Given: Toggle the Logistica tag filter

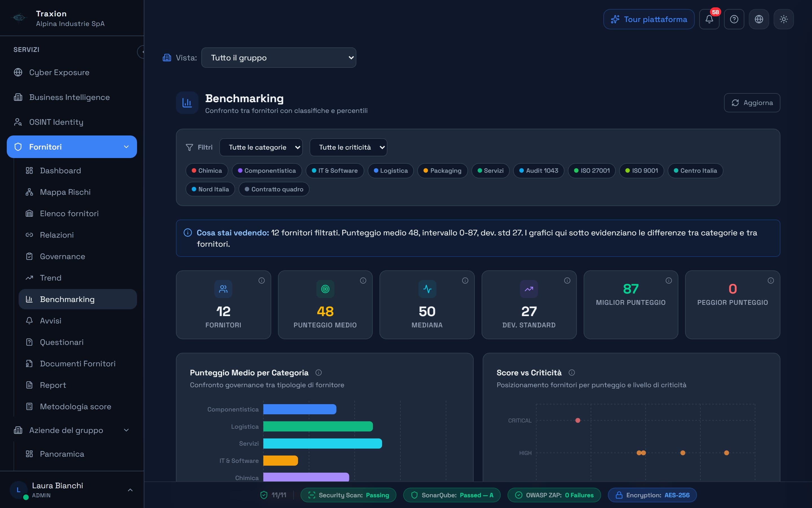Looking at the screenshot, I should click(390, 171).
